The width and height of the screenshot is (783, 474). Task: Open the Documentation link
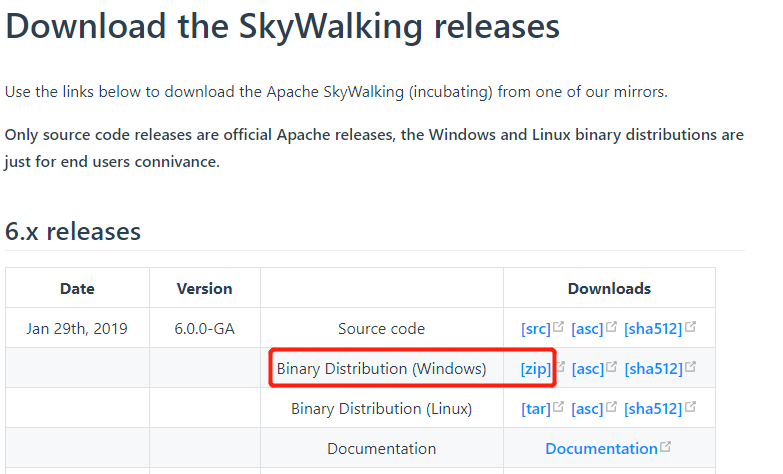point(601,449)
